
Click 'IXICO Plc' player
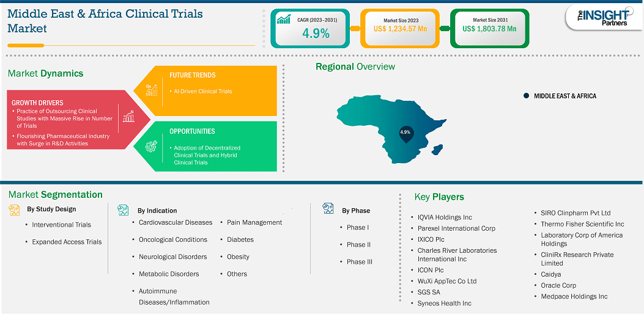point(431,239)
